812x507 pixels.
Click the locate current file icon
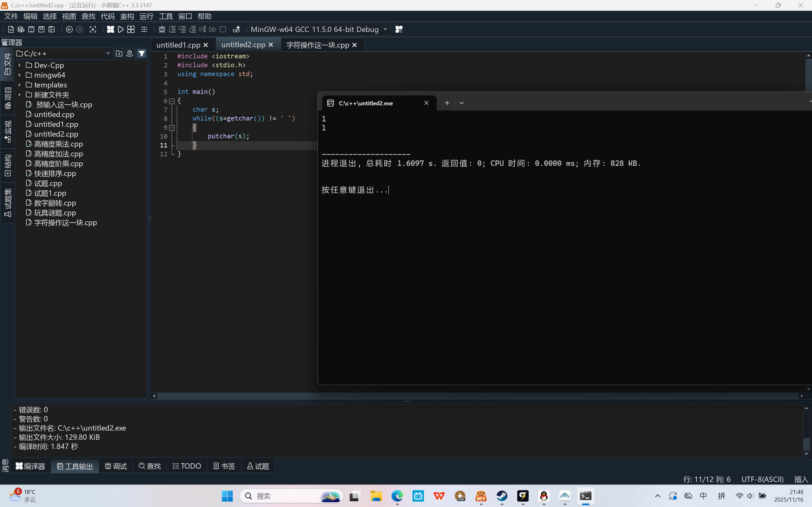coord(129,54)
